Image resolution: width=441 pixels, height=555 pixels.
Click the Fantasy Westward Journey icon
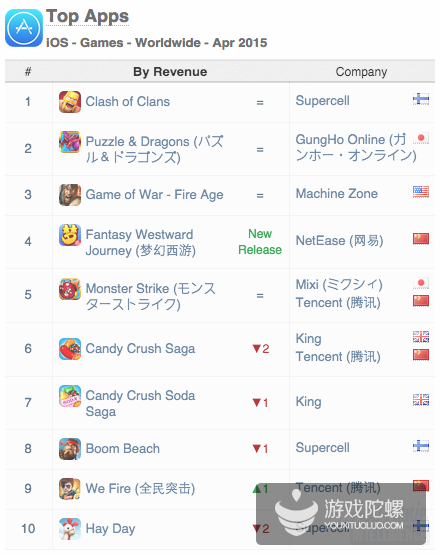[x=70, y=235]
